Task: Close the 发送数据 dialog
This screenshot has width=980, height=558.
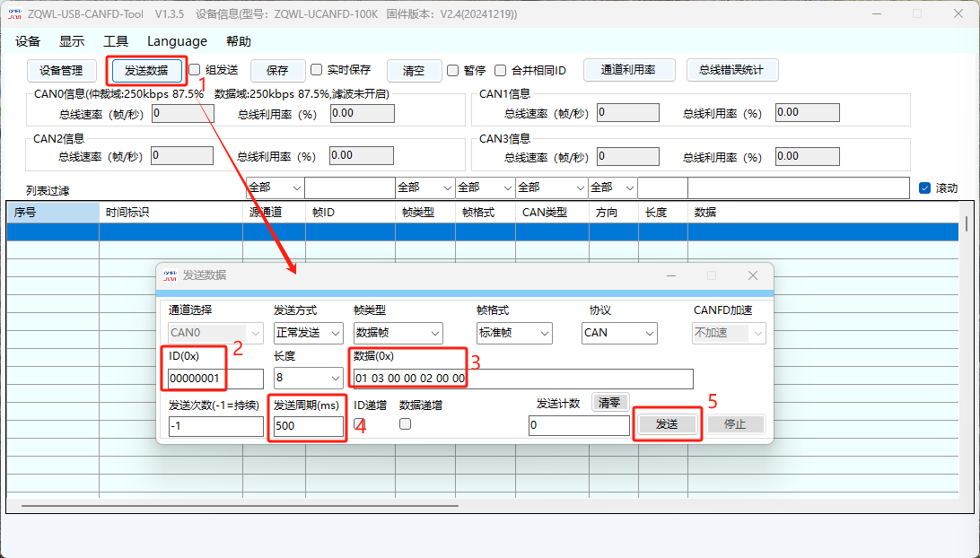Action: (753, 275)
